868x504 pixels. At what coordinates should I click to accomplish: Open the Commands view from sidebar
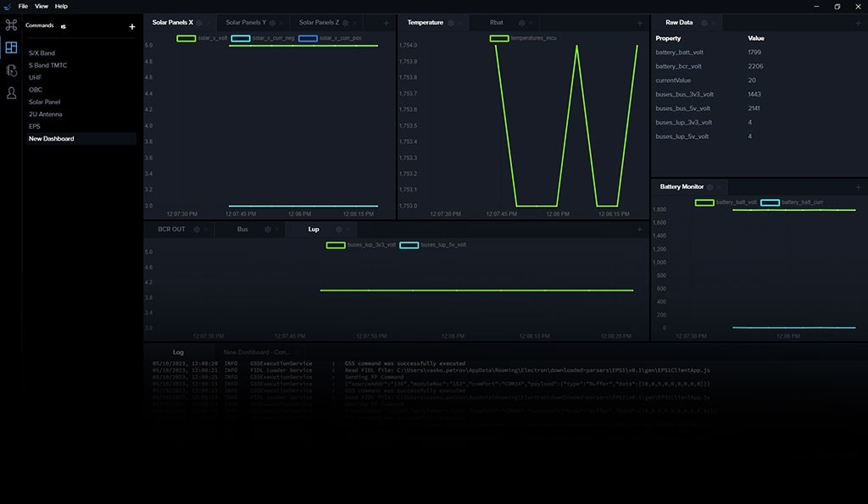11,25
